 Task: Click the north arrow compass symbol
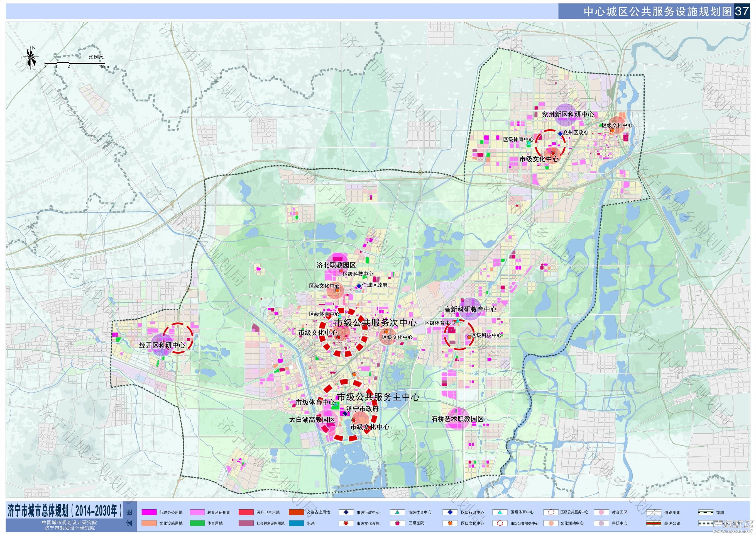(x=31, y=58)
